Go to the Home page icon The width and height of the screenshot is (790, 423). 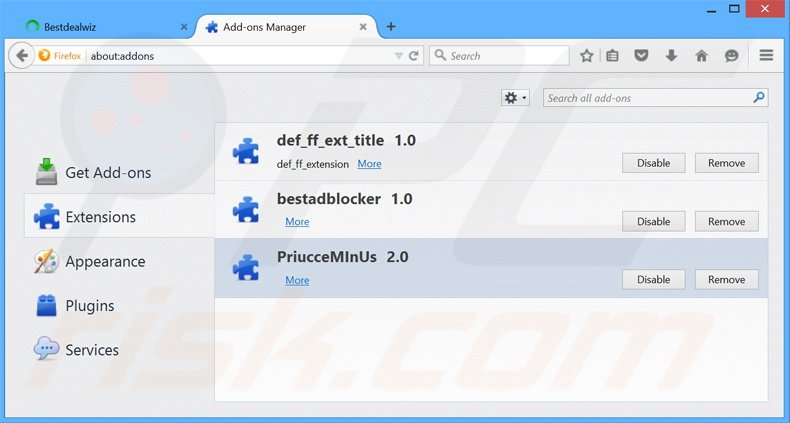tap(701, 55)
